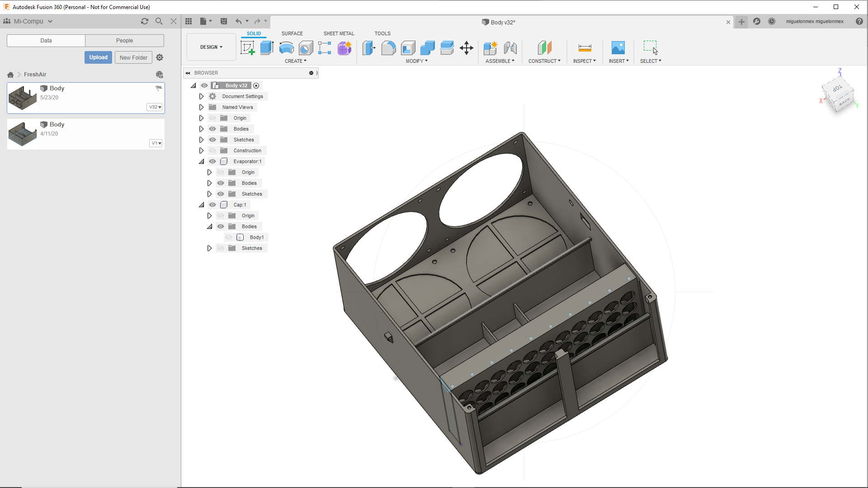Click the Save icon in top toolbar
The image size is (868, 488).
pyautogui.click(x=224, y=21)
